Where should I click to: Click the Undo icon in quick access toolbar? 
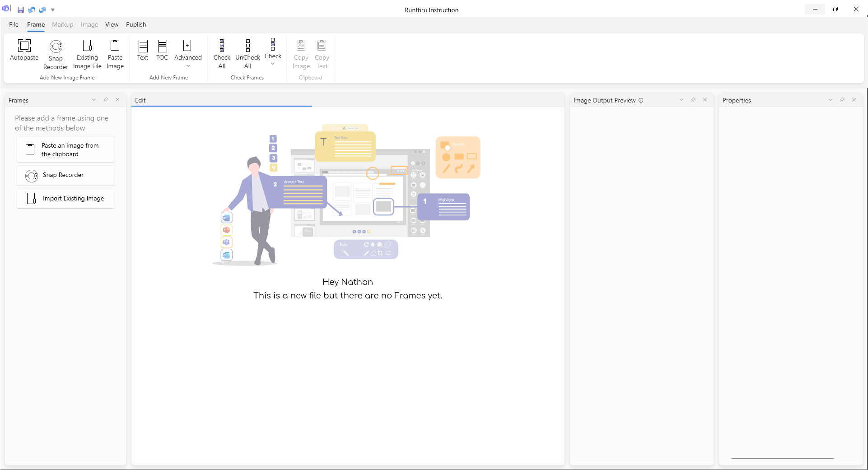(x=32, y=9)
